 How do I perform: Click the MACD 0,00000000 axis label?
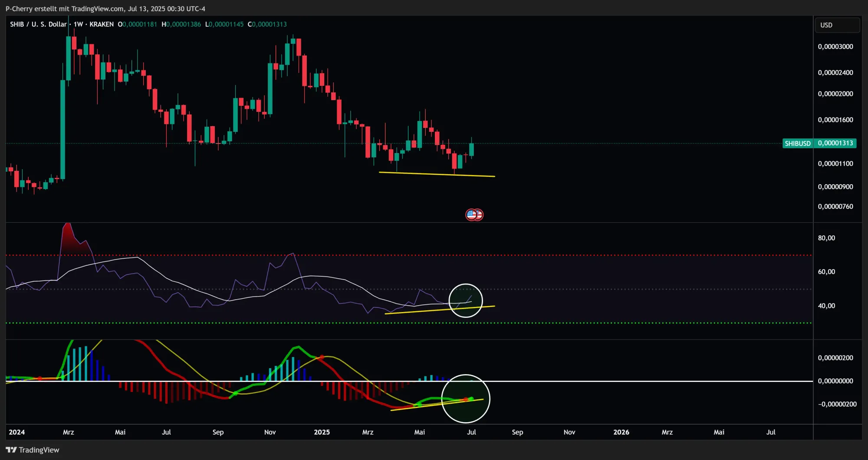(835, 381)
